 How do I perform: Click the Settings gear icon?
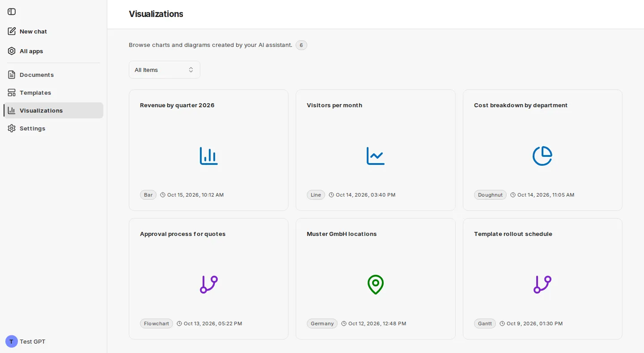[x=12, y=128]
